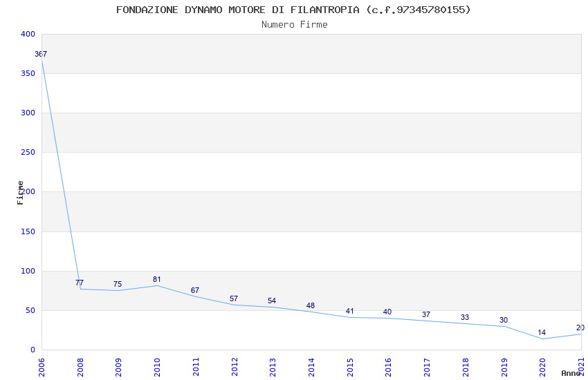Click the y-axis value 400
Screen dimensions: 588x380
pyautogui.click(x=28, y=34)
